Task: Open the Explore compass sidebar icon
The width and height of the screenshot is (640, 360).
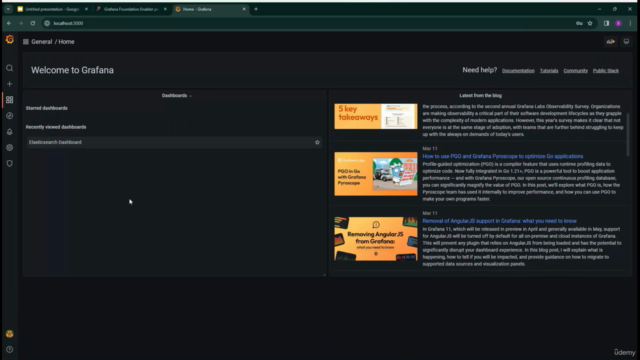Action: point(9,116)
